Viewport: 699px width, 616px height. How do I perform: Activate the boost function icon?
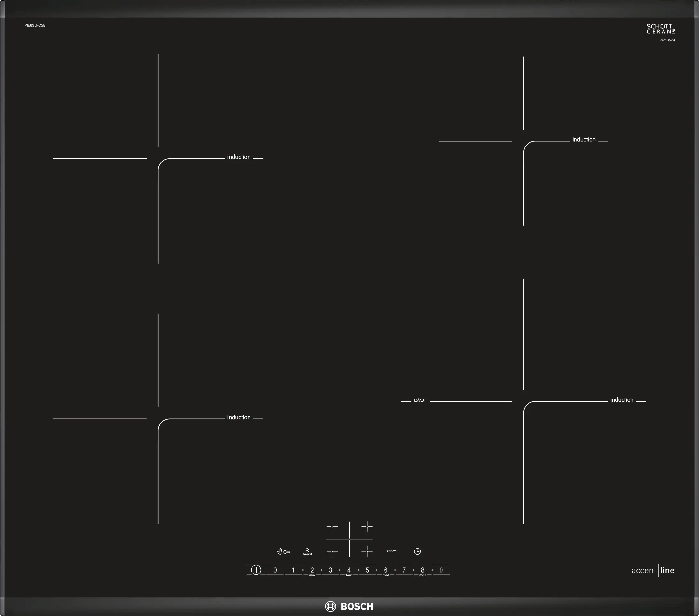point(307,551)
